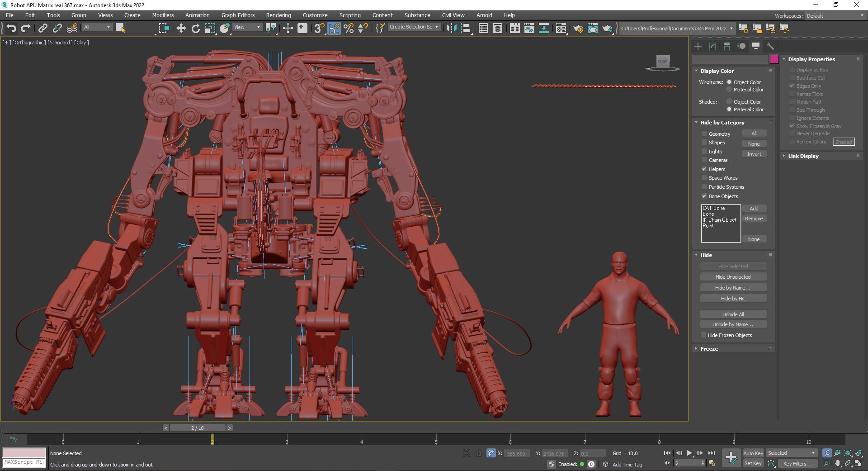
Task: Click the magenta object color swatch
Action: [774, 59]
